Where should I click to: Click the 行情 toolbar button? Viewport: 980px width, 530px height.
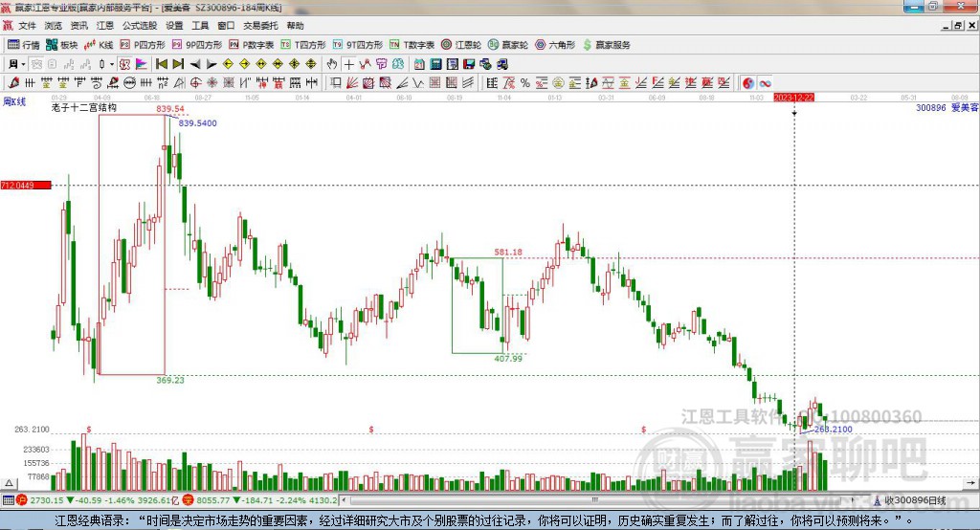(x=23, y=45)
